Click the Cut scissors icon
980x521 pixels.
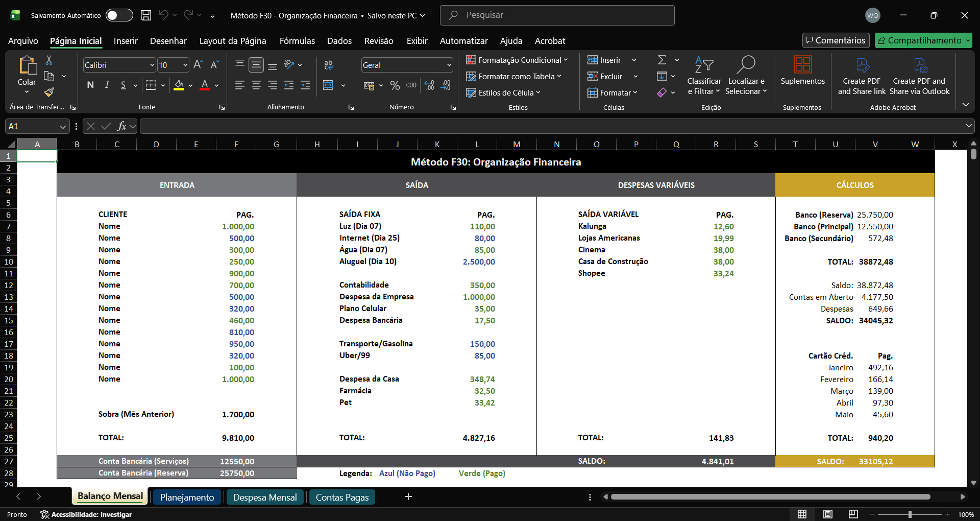pyautogui.click(x=49, y=60)
